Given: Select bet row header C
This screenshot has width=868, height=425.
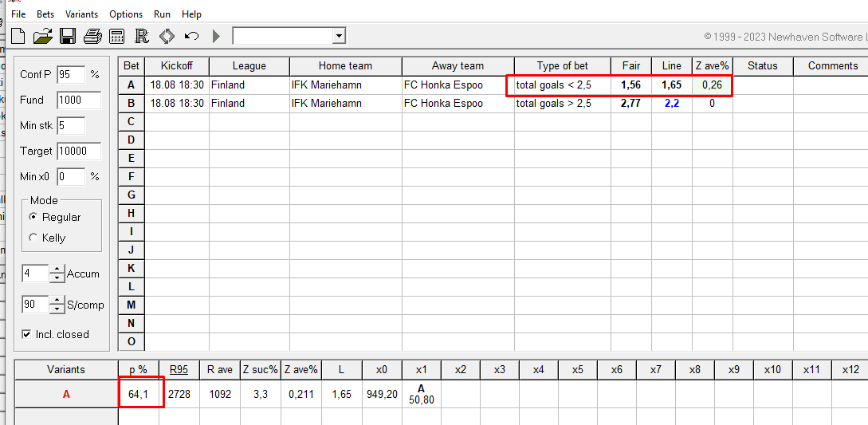Looking at the screenshot, I should click(x=132, y=122).
